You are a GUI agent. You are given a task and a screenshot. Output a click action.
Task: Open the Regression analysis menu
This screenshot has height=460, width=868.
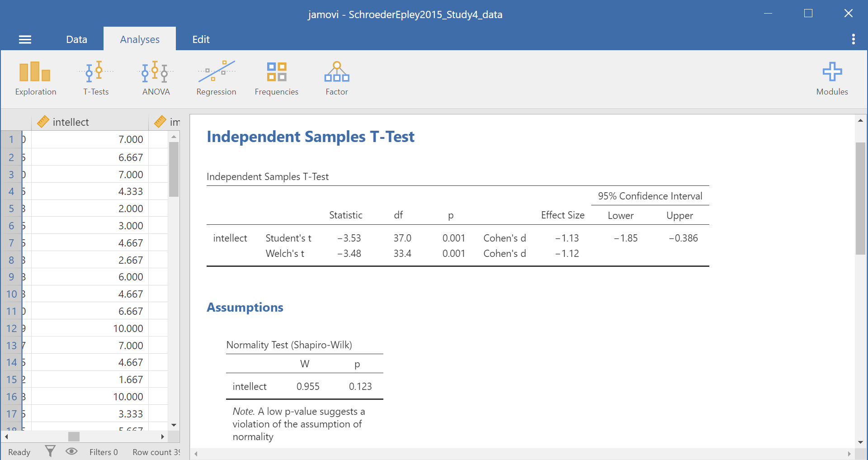216,79
